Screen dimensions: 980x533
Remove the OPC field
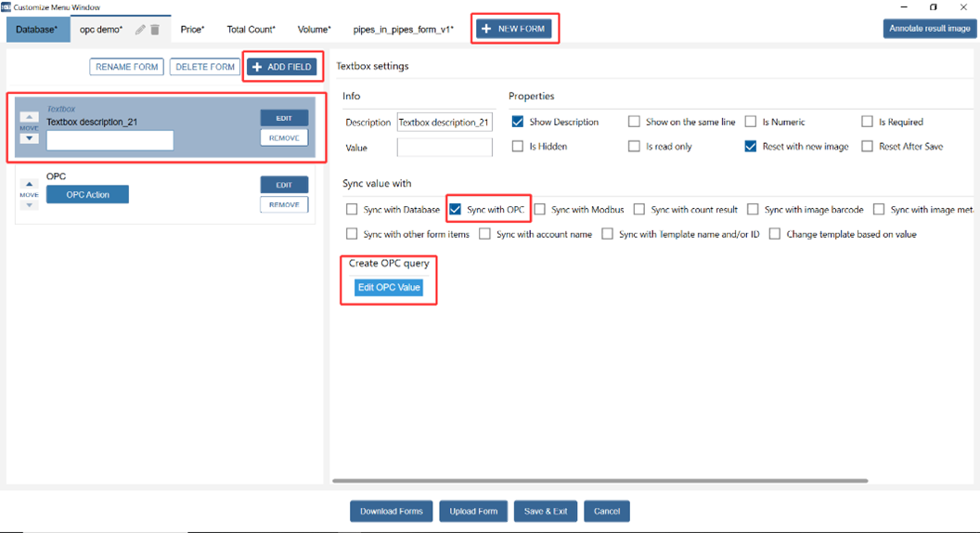(284, 204)
